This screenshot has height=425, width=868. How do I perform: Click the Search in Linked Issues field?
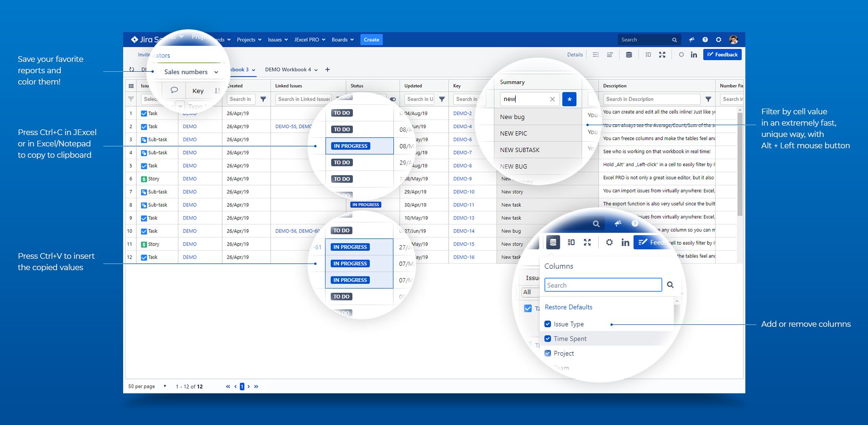pyautogui.click(x=303, y=99)
